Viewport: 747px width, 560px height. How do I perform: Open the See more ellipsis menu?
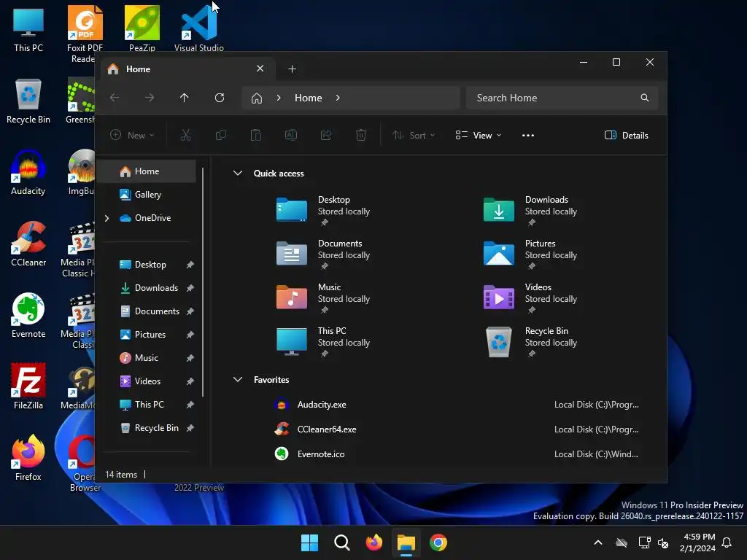pyautogui.click(x=528, y=135)
